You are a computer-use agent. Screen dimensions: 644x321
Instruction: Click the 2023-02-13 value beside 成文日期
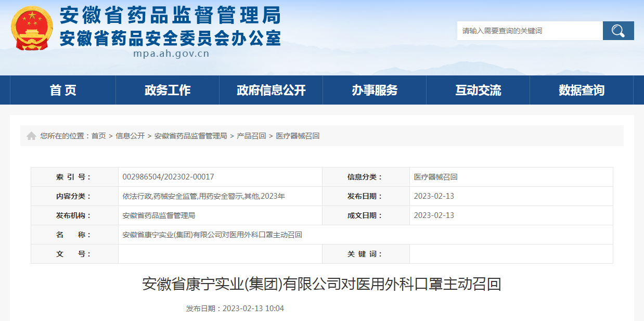pyautogui.click(x=434, y=215)
